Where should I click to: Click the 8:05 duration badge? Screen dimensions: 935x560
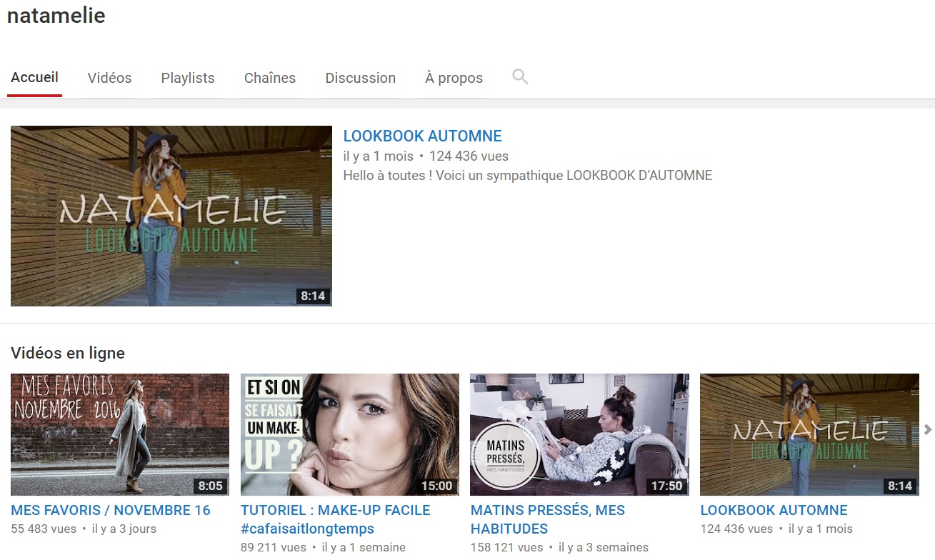point(211,486)
